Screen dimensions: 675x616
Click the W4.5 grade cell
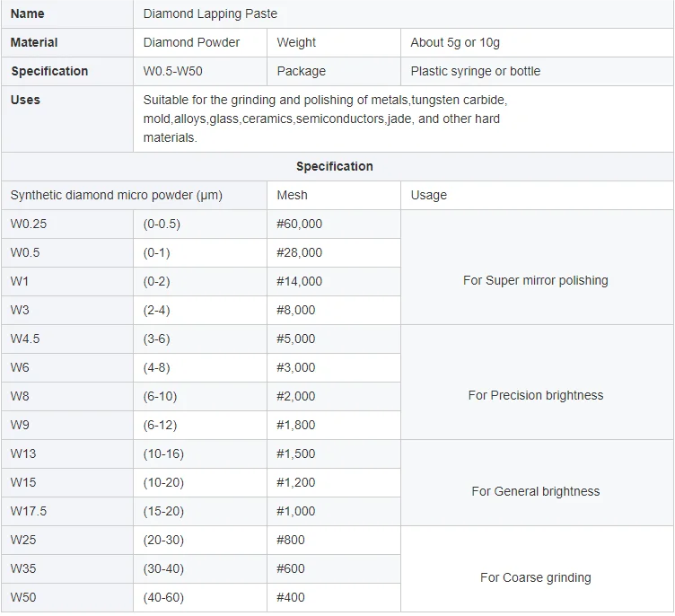[x=25, y=339]
